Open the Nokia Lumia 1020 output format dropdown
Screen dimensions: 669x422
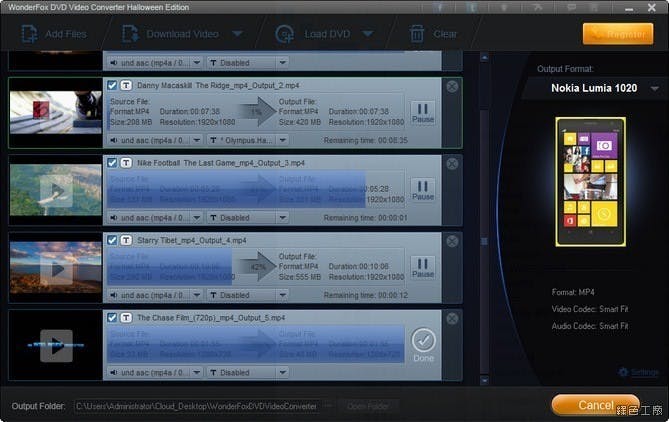tap(654, 88)
